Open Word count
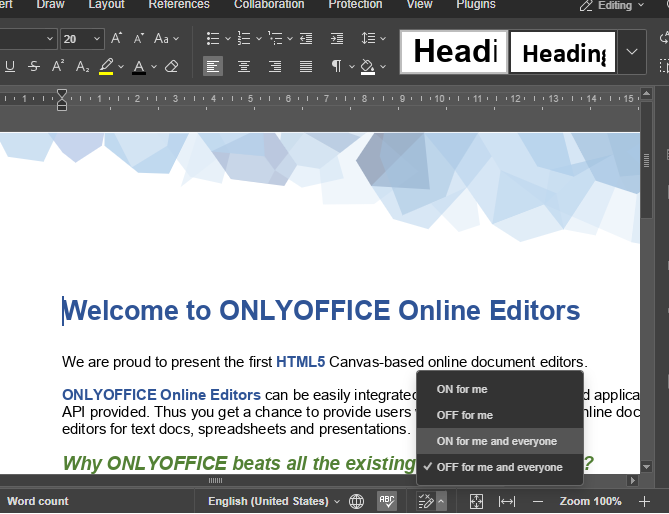The height and width of the screenshot is (514, 669). [x=38, y=501]
